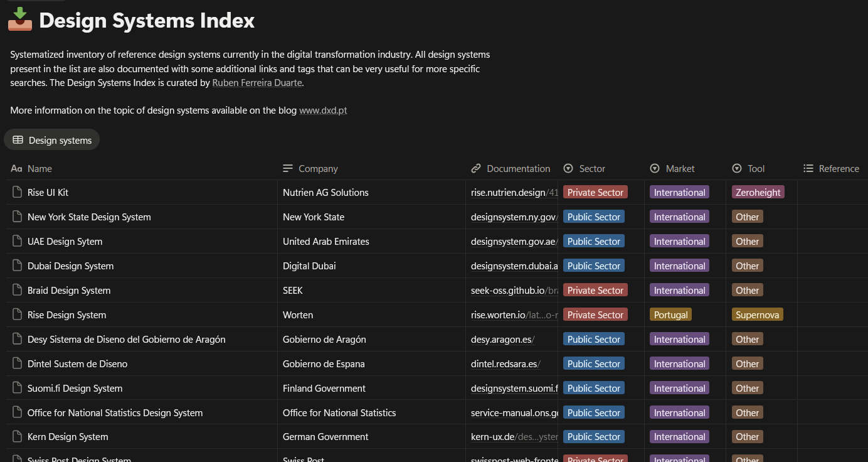Open designsystem.dubai documentation link
This screenshot has height=462, width=868.
click(514, 266)
